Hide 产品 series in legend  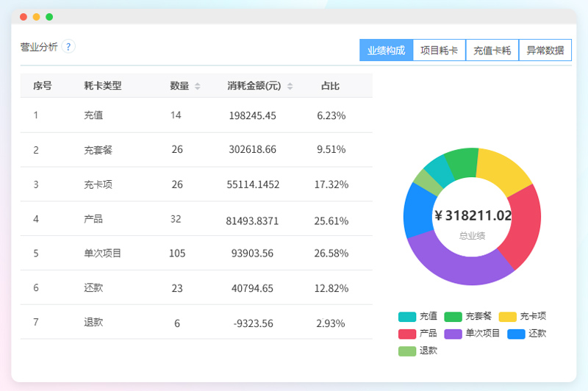coord(417,334)
